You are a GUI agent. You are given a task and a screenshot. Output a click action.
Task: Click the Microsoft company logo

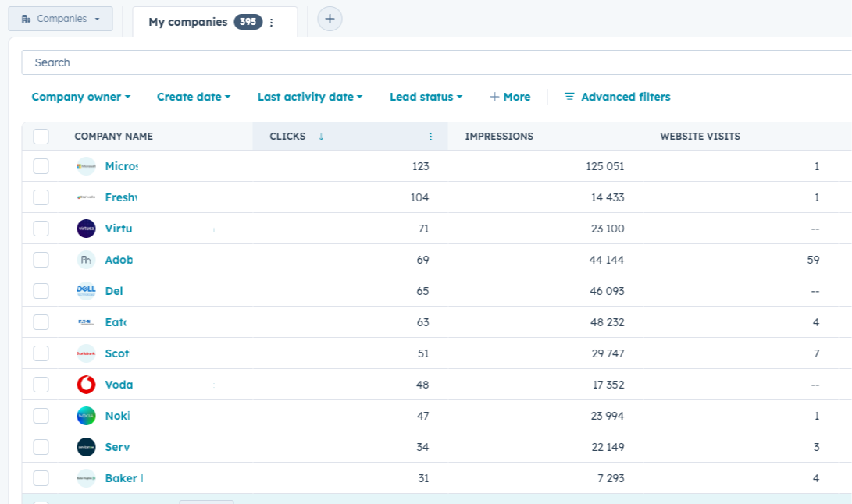click(x=86, y=166)
